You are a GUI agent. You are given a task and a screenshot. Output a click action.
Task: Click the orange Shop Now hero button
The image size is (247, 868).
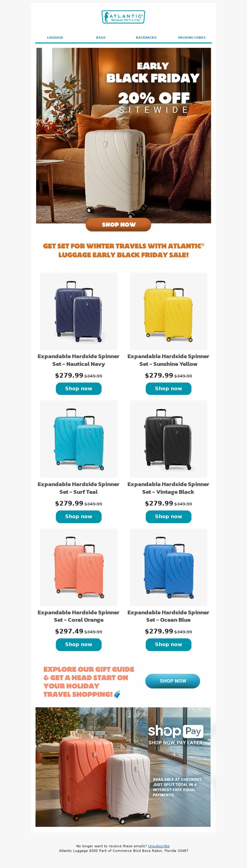coord(119,224)
